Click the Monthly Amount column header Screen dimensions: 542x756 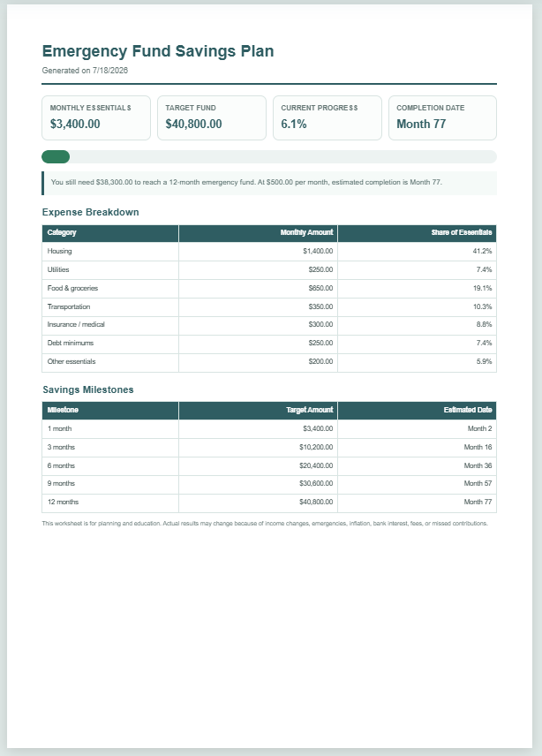pos(259,233)
